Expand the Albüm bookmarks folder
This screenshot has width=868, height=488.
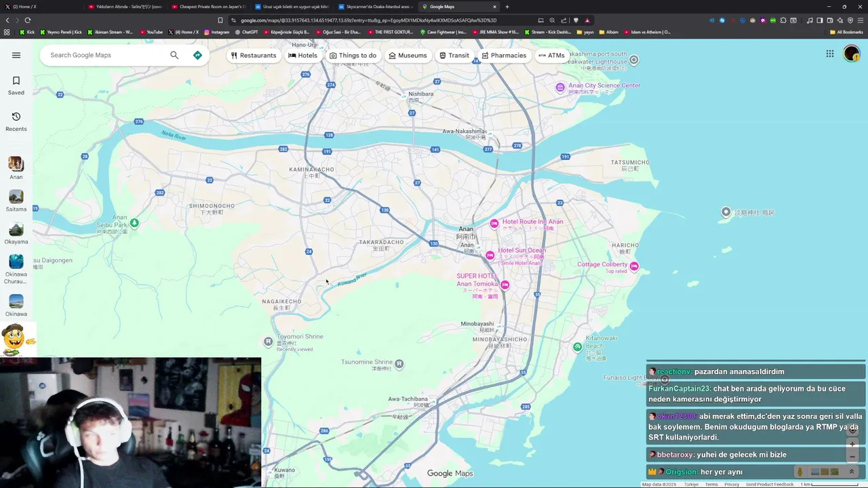point(609,32)
